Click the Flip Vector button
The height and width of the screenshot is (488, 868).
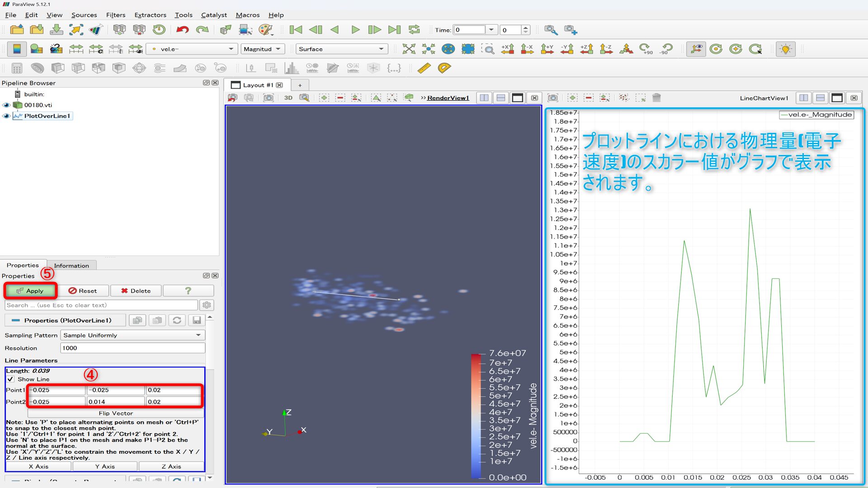(x=116, y=413)
